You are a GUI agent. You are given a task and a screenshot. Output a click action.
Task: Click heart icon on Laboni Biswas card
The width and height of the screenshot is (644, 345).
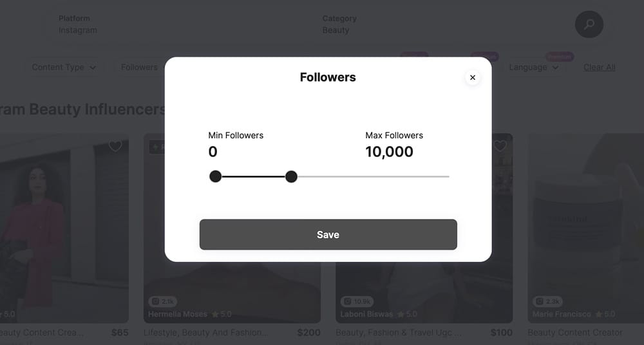(x=500, y=146)
